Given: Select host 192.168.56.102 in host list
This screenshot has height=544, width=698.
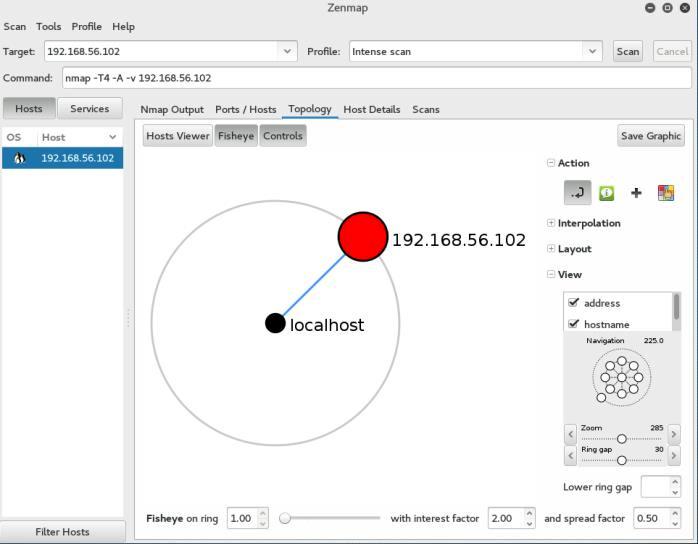Looking at the screenshot, I should click(62, 158).
